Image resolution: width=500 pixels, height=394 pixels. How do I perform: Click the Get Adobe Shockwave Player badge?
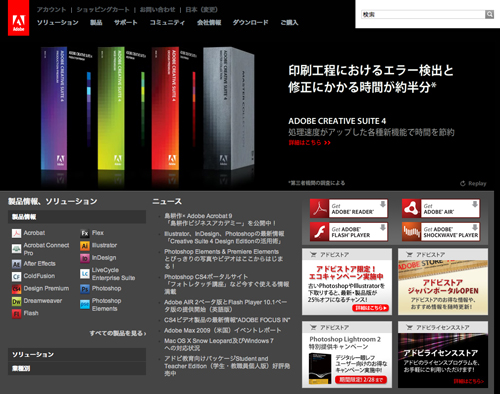click(x=441, y=232)
